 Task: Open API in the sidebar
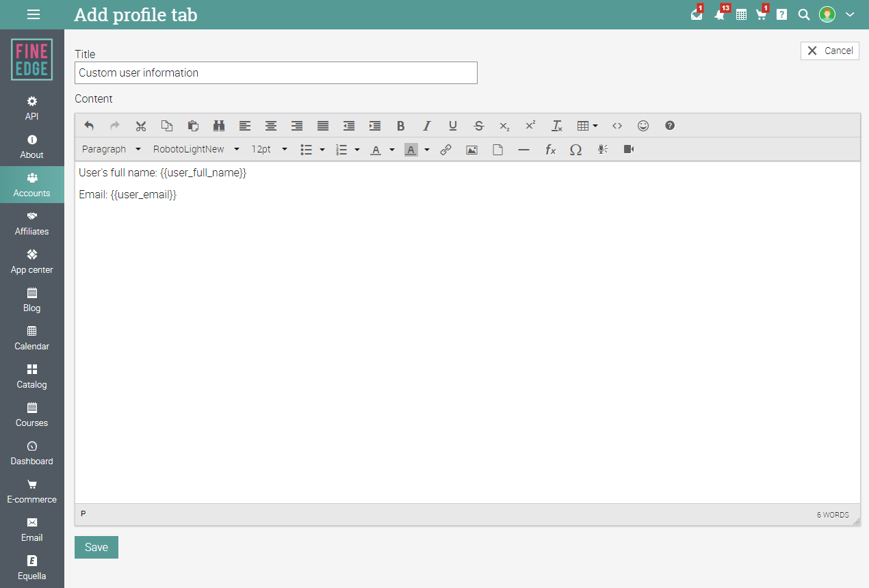(x=32, y=108)
